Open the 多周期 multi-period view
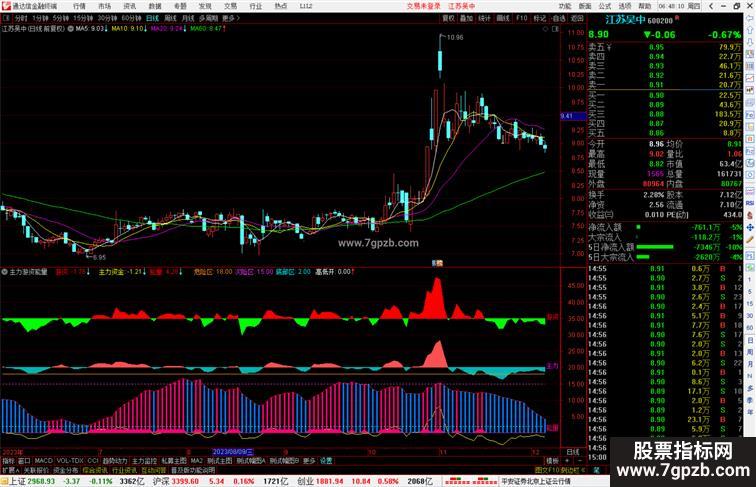The image size is (756, 487). tap(208, 18)
